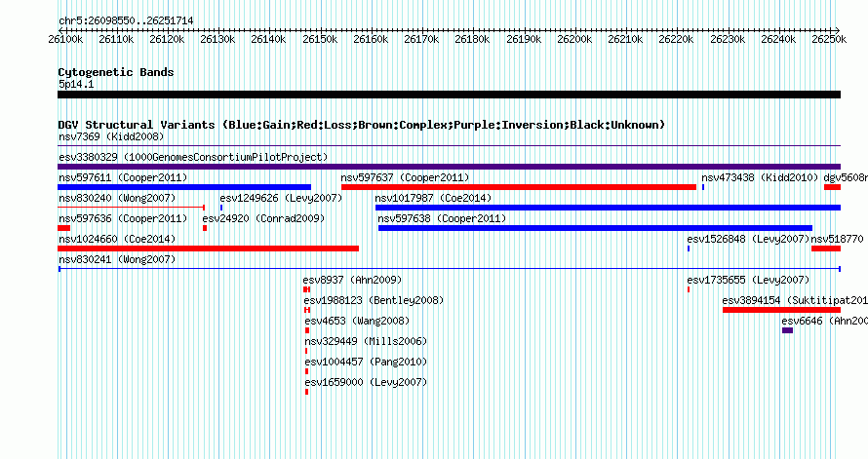Screen dimensions: 868x459
Task: Click the nsv7369 (Kidd2008) variant label
Action: 111,136
